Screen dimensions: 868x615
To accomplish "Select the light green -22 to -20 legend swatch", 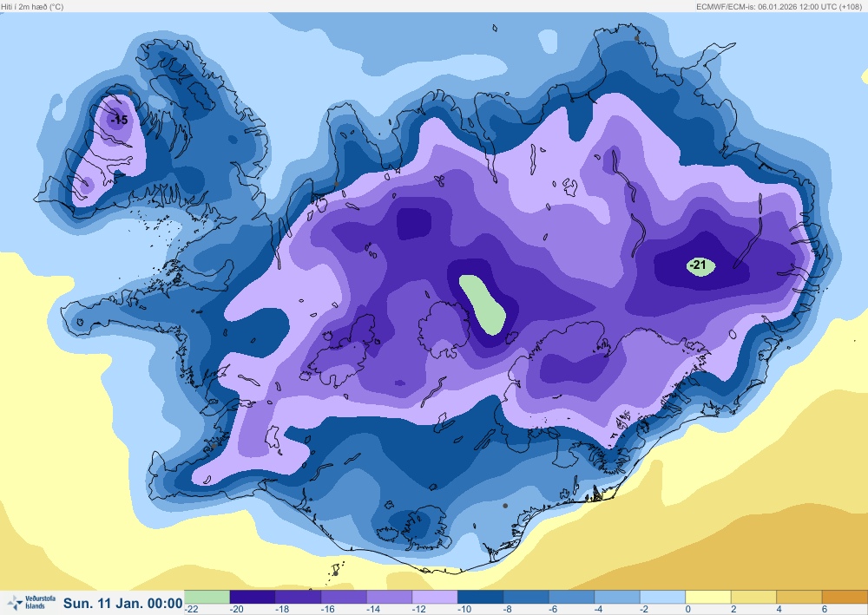I will pyautogui.click(x=207, y=597).
